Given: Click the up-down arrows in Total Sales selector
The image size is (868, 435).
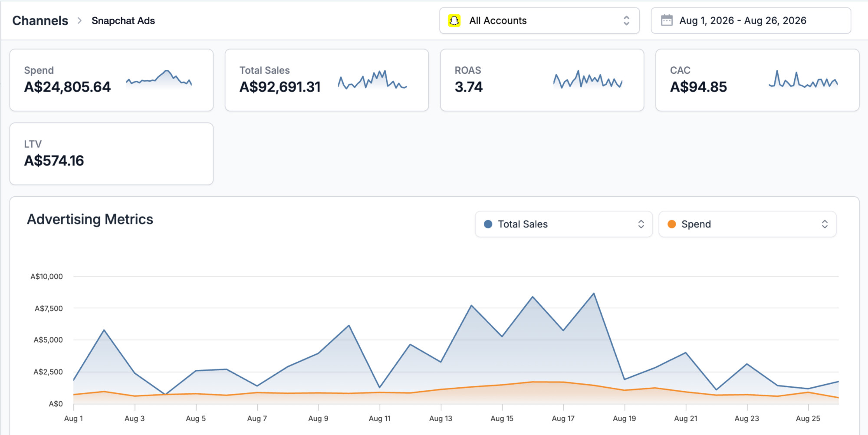Looking at the screenshot, I should tap(641, 224).
